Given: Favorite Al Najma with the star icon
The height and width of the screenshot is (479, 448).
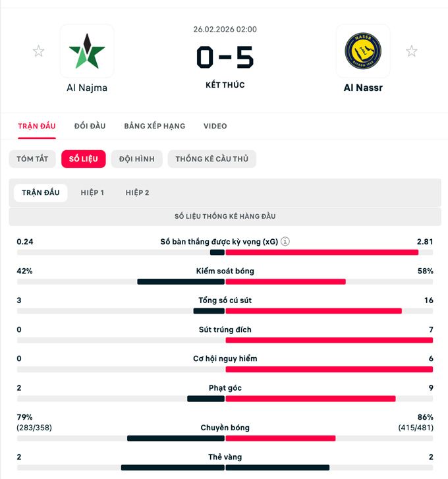Looking at the screenshot, I should [x=39, y=51].
